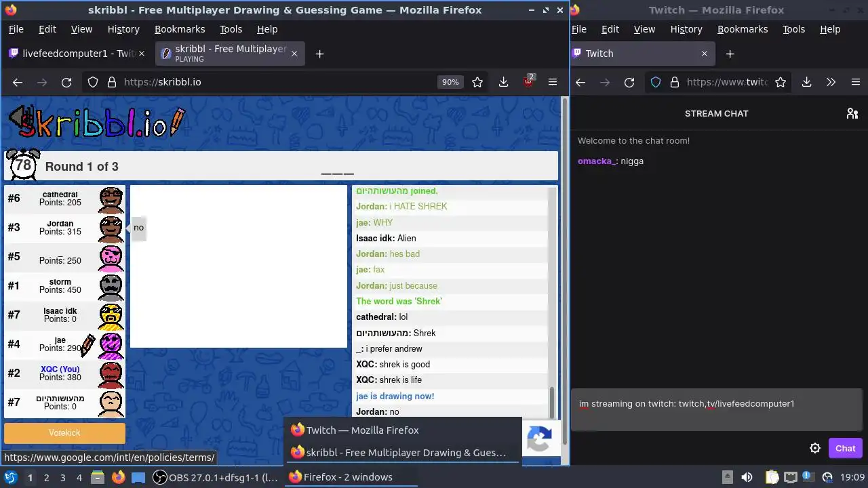868x488 pixels.
Task: Send message with the Chat button
Action: 845,448
